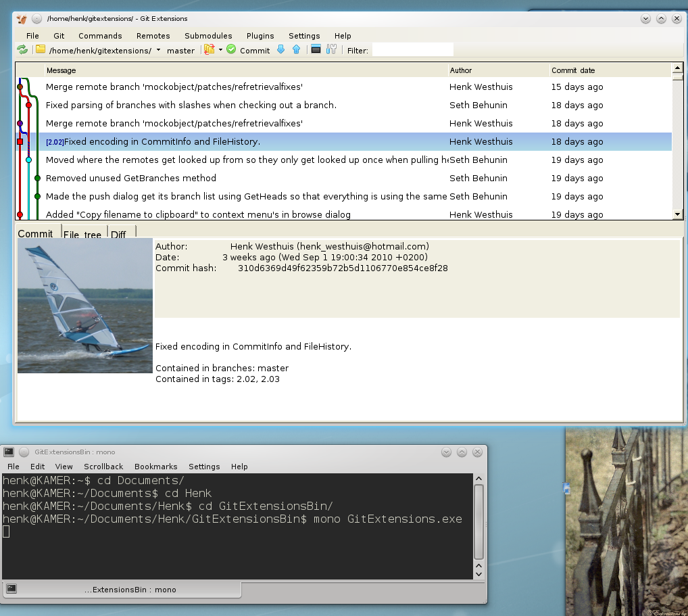Open a repository using the folder icon

(x=41, y=49)
